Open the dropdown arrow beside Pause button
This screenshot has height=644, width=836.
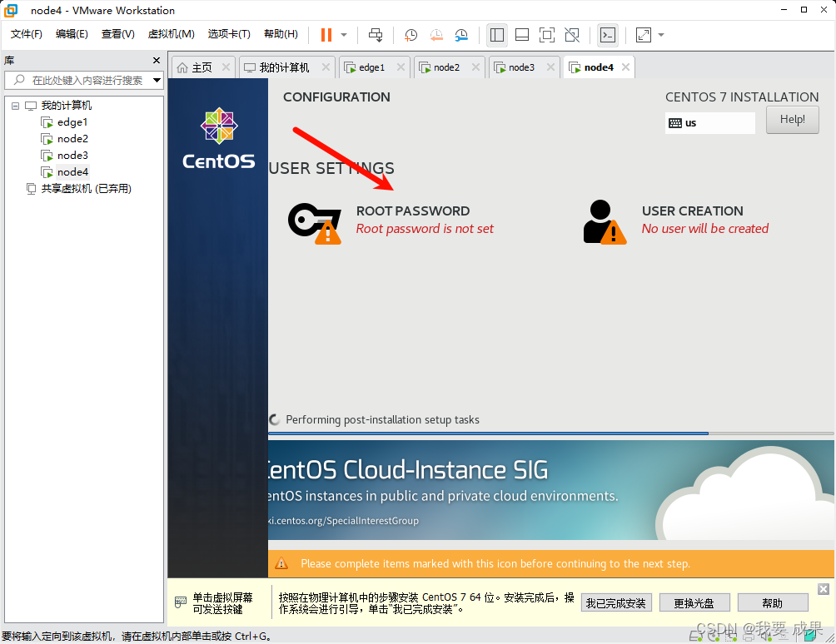click(344, 35)
